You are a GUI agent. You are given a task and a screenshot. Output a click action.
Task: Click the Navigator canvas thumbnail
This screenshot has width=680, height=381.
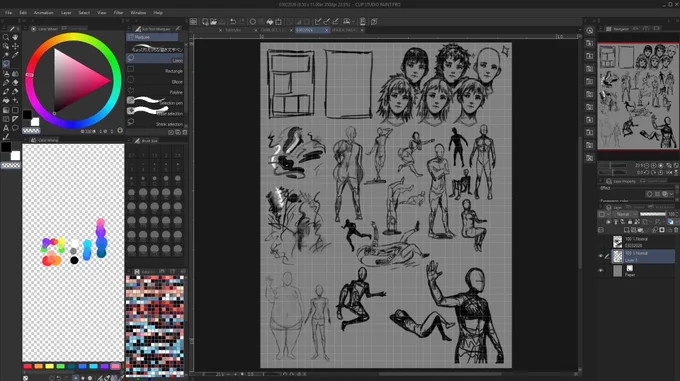point(638,96)
